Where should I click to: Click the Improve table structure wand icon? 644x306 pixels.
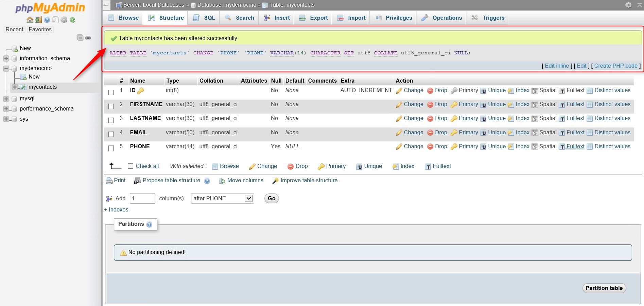[276, 180]
